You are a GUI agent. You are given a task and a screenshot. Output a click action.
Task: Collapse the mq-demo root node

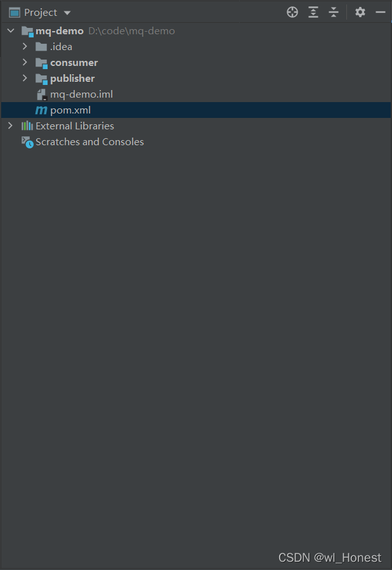click(x=11, y=30)
